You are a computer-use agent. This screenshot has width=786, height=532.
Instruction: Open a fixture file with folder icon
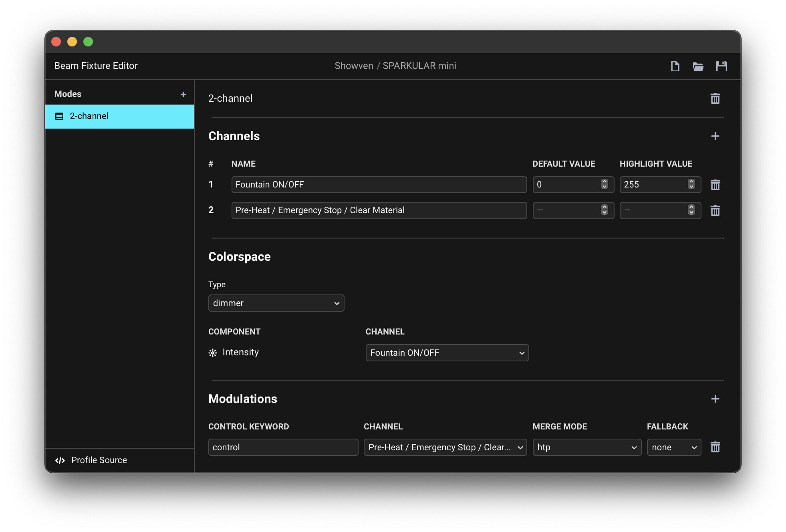click(698, 66)
